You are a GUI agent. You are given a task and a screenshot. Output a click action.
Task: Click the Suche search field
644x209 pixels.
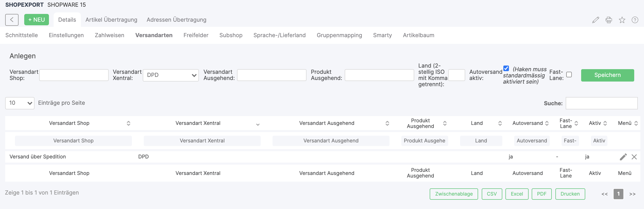coord(601,103)
